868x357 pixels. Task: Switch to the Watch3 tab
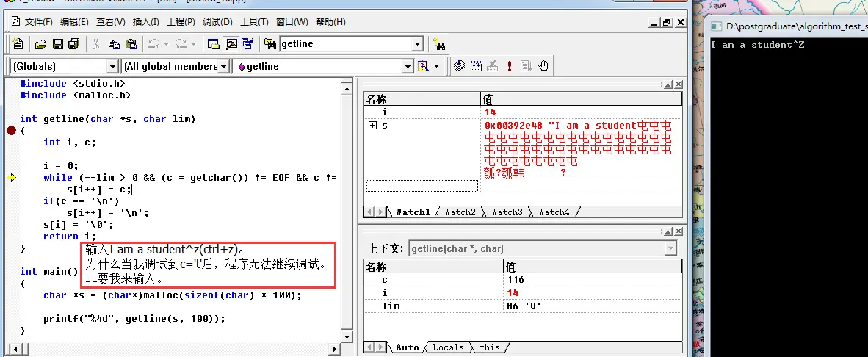[x=507, y=212]
